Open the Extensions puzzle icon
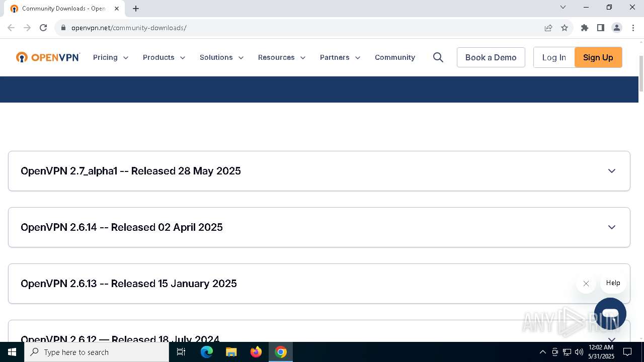This screenshot has width=644, height=362. [585, 28]
